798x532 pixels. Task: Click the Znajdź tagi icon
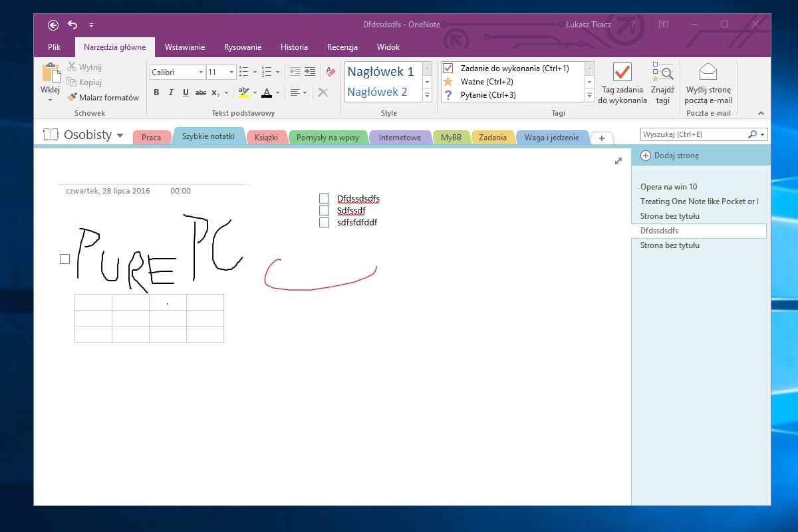tap(662, 72)
